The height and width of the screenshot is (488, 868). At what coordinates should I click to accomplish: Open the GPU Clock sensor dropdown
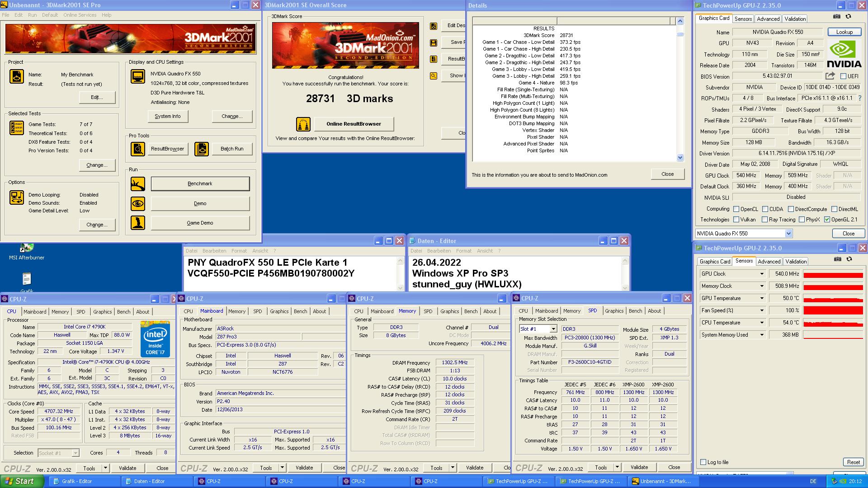pyautogui.click(x=761, y=274)
